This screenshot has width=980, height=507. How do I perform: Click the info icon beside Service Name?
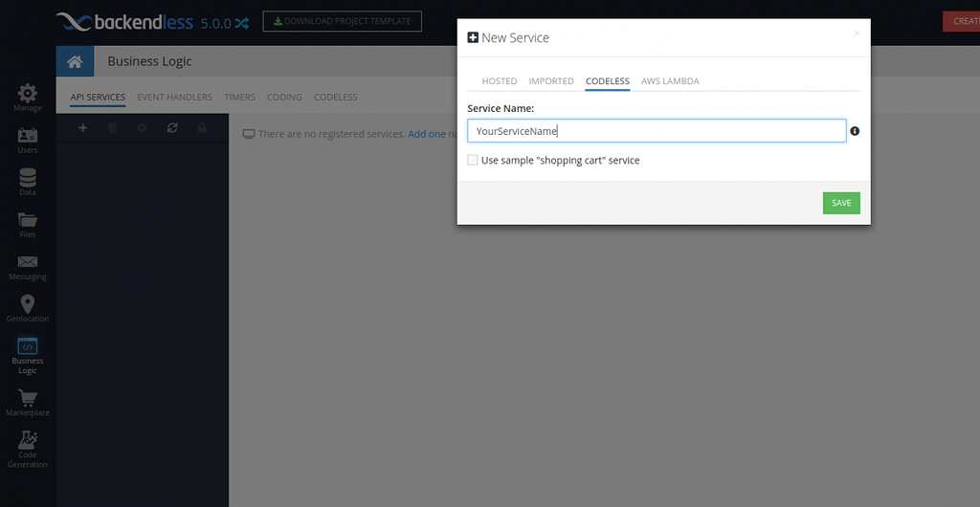coord(855,131)
